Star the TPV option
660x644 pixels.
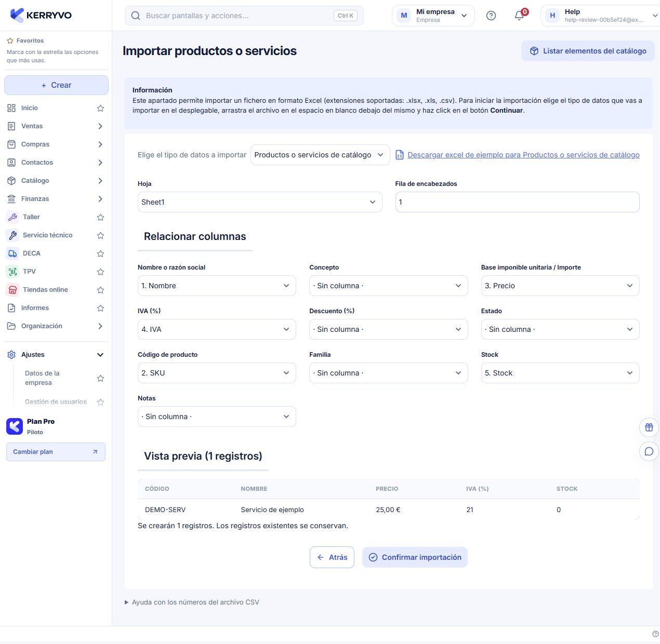(x=101, y=272)
